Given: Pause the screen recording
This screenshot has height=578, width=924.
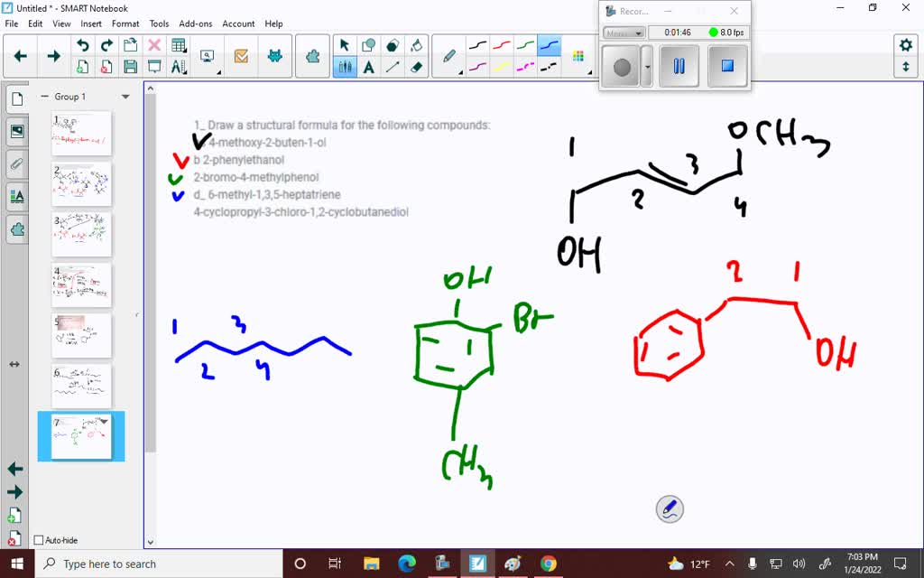Looking at the screenshot, I should coord(678,66).
